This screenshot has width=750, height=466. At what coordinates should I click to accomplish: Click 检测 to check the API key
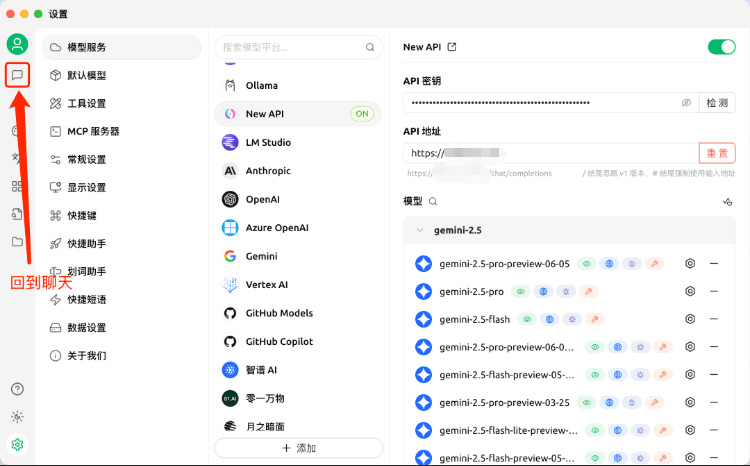click(x=717, y=103)
